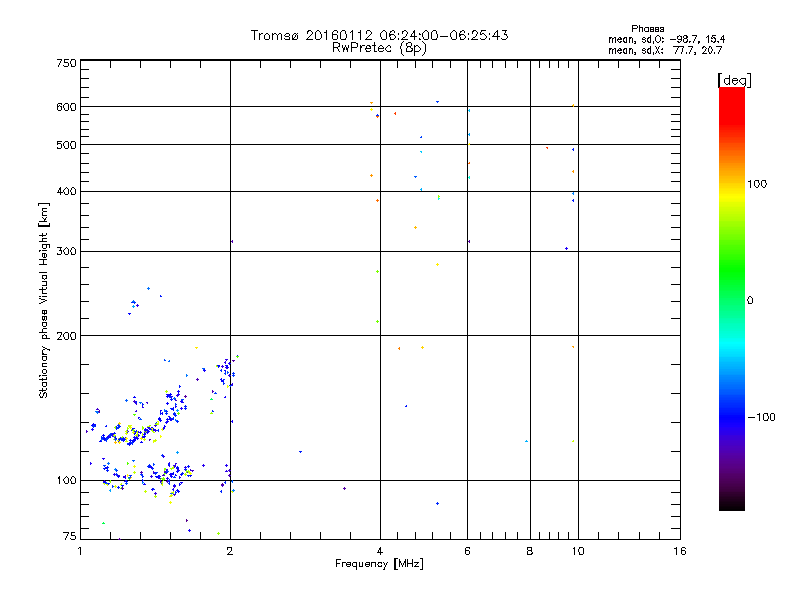The width and height of the screenshot is (800, 600).
Task: Click the blue echo cluster near 230 km
Action: tap(134, 305)
